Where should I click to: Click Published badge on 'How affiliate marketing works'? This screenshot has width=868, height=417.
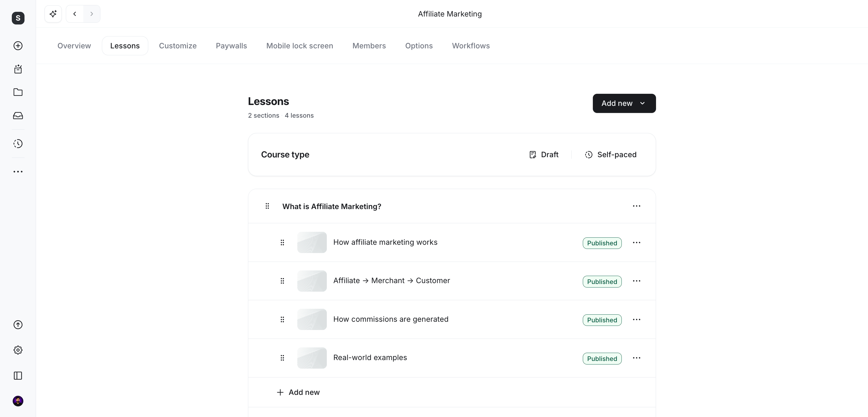click(x=602, y=243)
